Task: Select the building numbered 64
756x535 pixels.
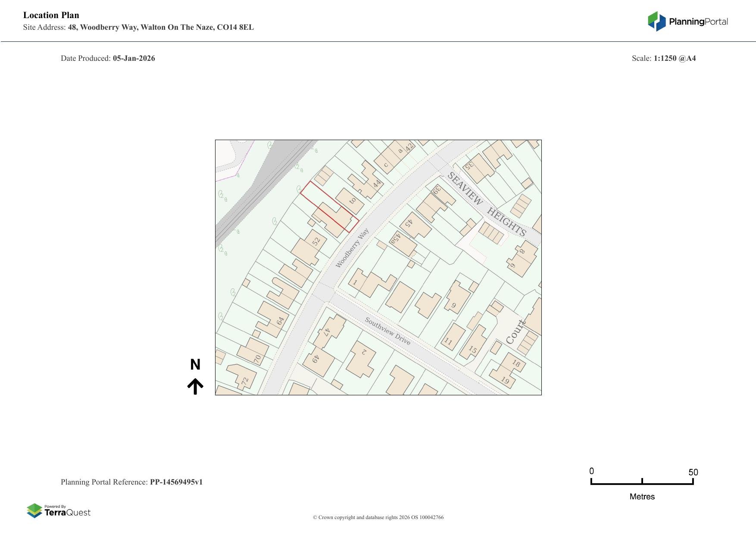Action: click(274, 318)
